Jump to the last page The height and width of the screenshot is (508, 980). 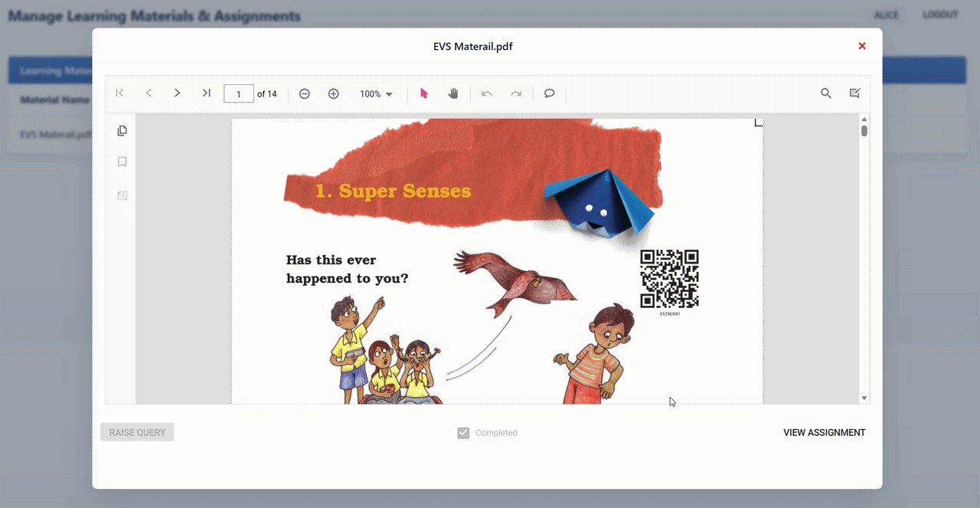coord(206,93)
